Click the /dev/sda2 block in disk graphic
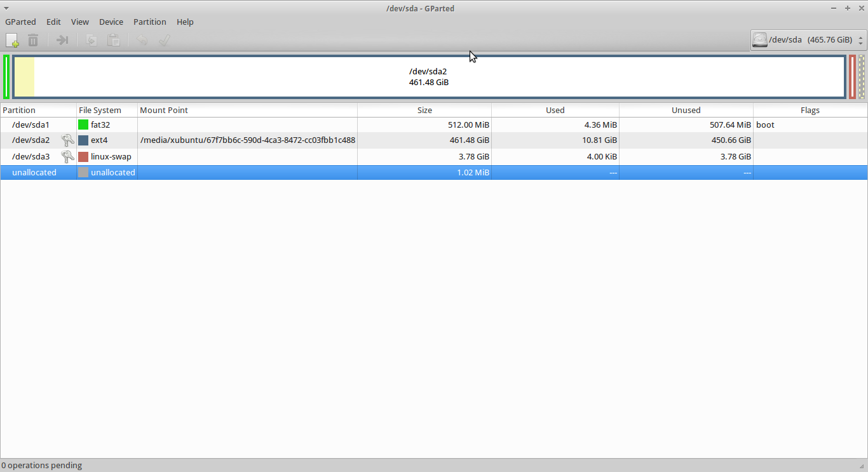The image size is (868, 472). click(429, 77)
